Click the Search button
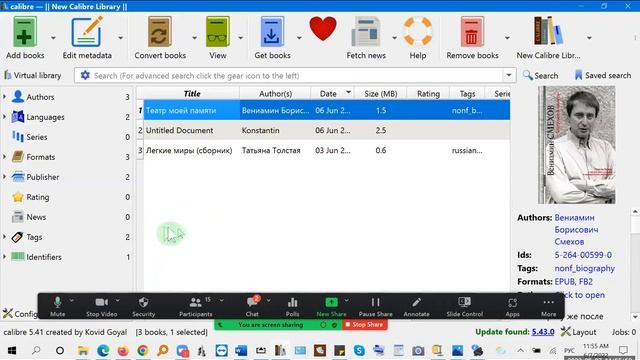 [540, 76]
